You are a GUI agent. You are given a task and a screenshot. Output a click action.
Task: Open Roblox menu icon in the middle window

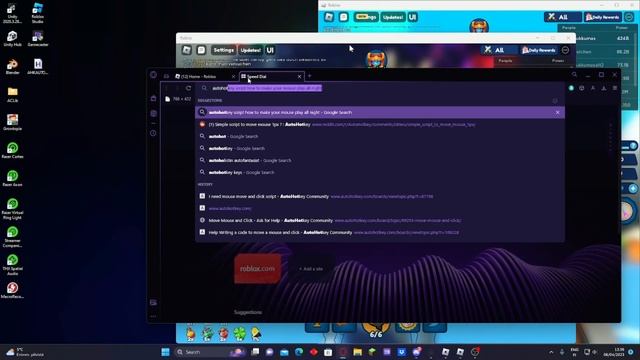tap(187, 50)
